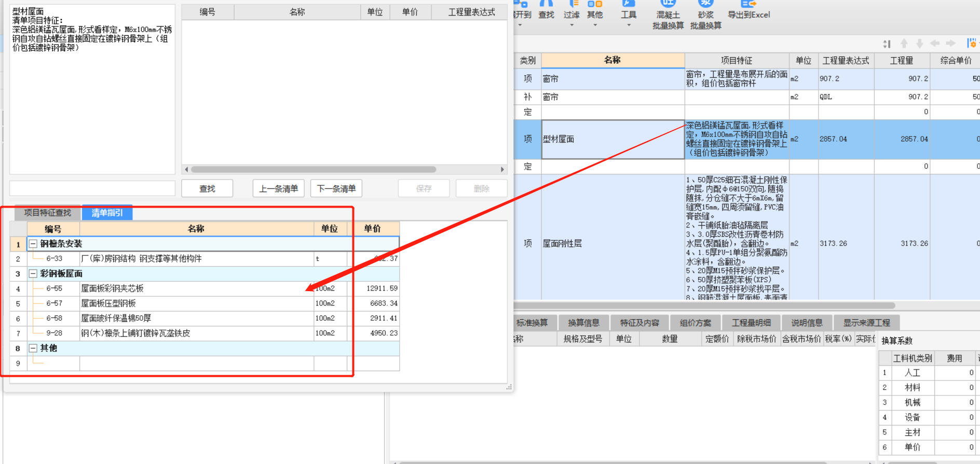Click the move down arrow icon

(919, 44)
